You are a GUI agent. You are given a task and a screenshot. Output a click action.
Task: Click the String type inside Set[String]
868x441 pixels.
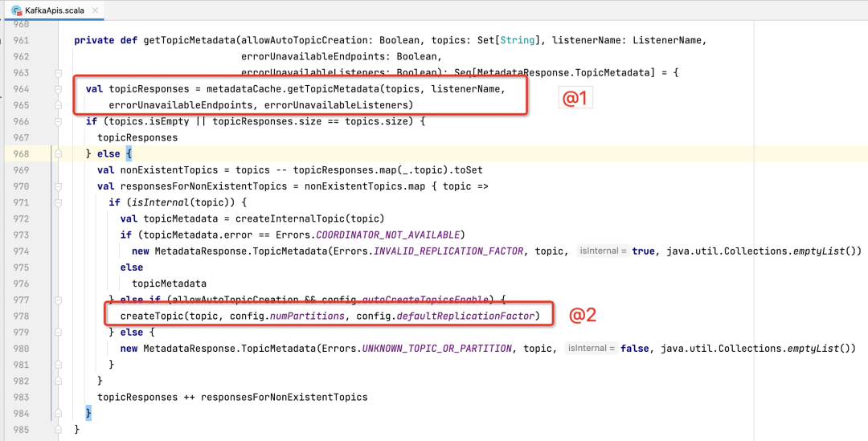pos(517,40)
